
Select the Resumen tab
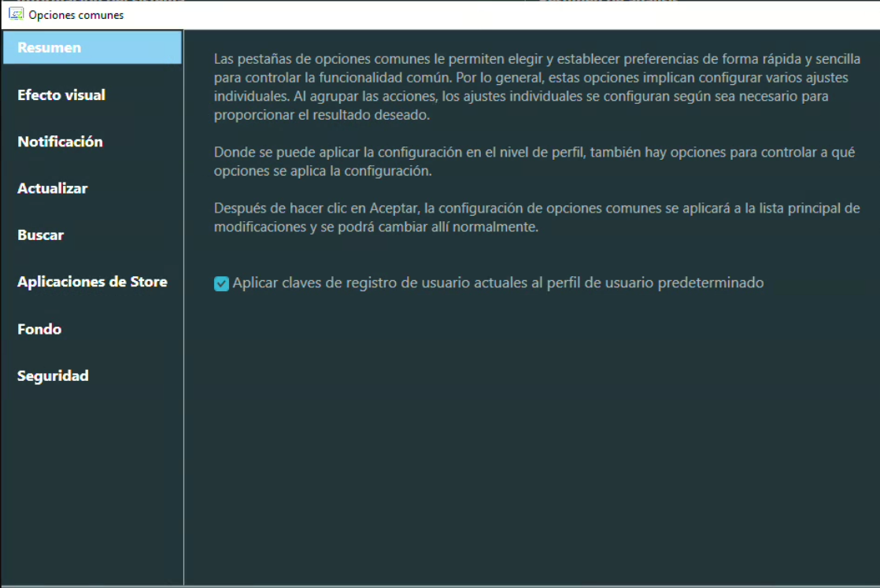tap(49, 48)
